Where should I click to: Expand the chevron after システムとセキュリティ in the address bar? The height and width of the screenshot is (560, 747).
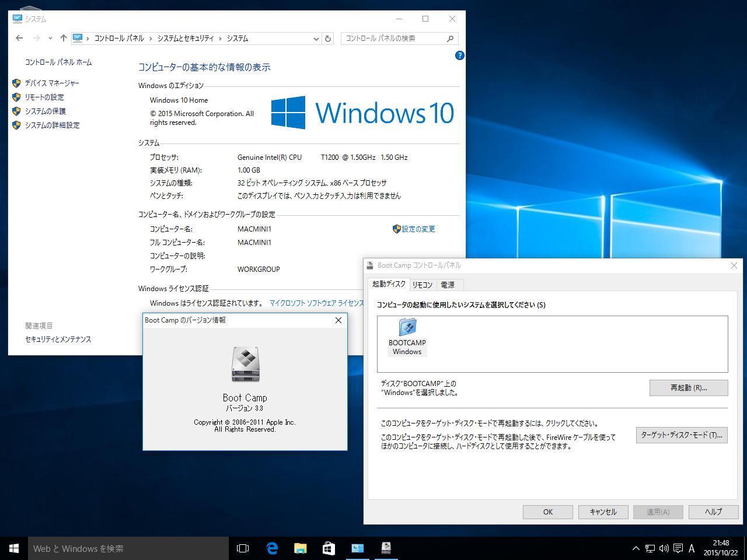tap(221, 38)
